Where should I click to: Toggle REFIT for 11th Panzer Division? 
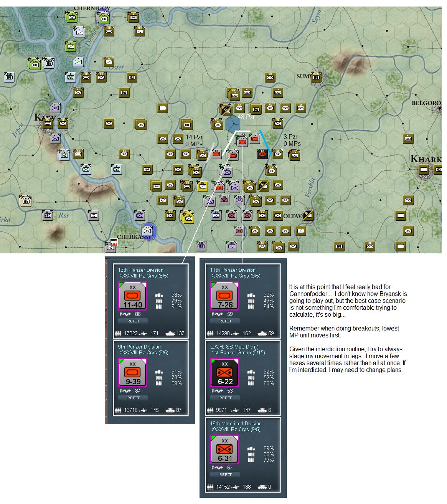click(225, 321)
